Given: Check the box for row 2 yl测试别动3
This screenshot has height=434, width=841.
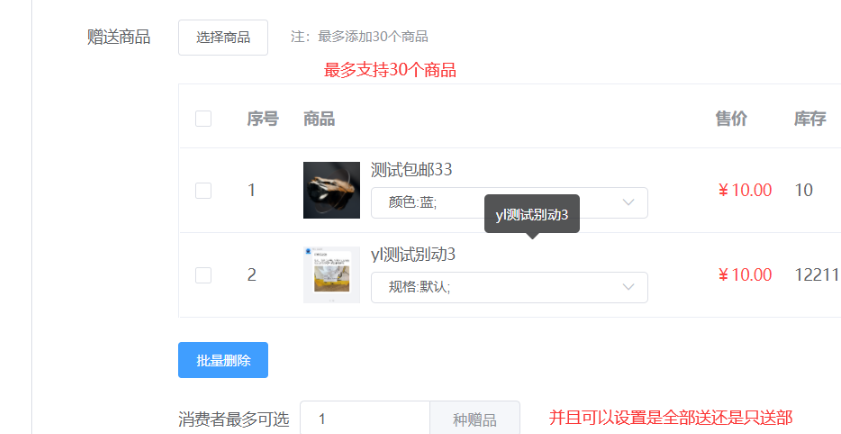Looking at the screenshot, I should pyautogui.click(x=203, y=275).
